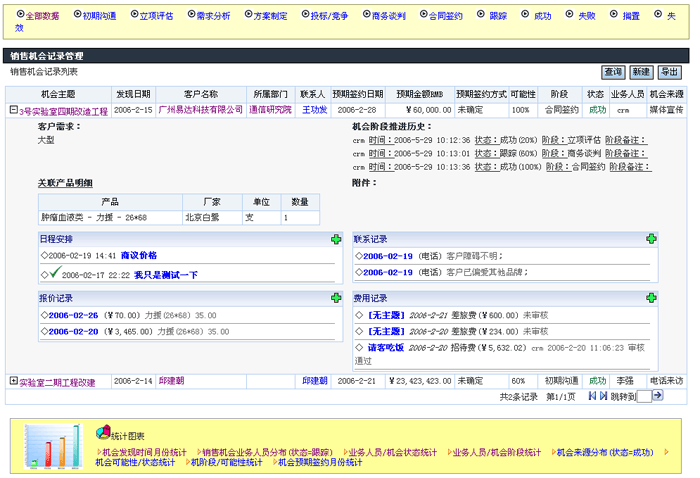
Task: Open 业务人员/机会状态统计 report
Action: [393, 453]
